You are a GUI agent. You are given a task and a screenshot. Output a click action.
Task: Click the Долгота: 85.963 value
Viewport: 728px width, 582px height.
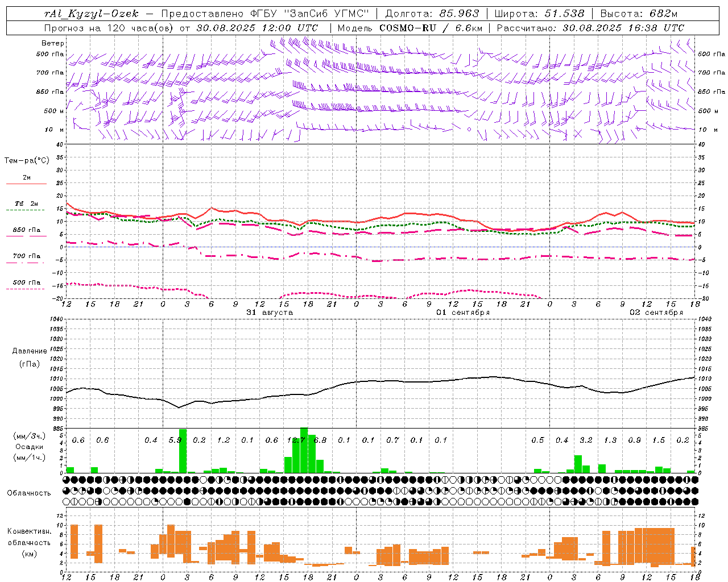pyautogui.click(x=432, y=14)
